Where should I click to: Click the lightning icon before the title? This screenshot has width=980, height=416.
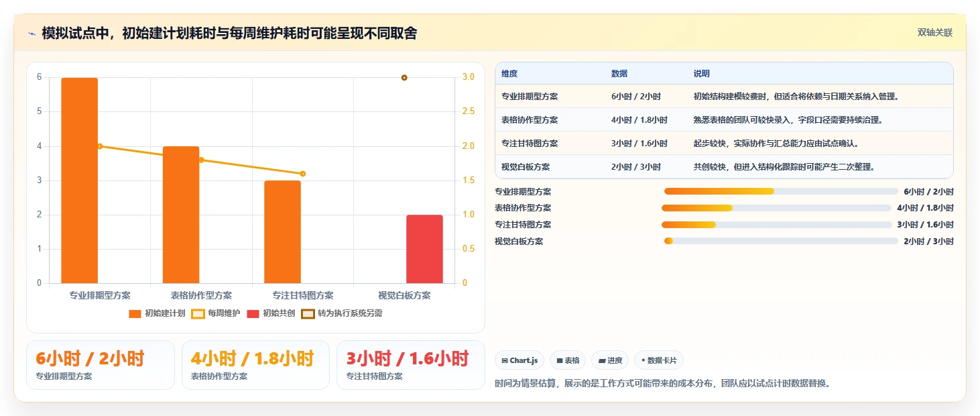coord(32,34)
